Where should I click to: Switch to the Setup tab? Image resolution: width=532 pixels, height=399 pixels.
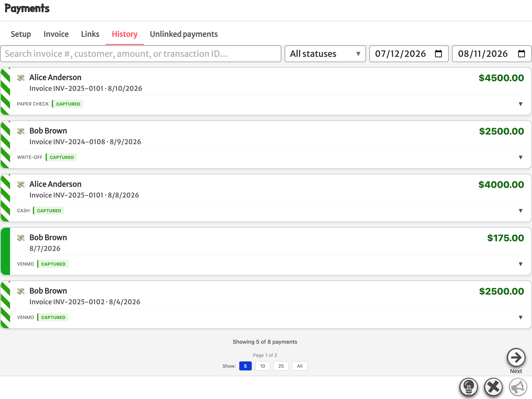point(21,34)
